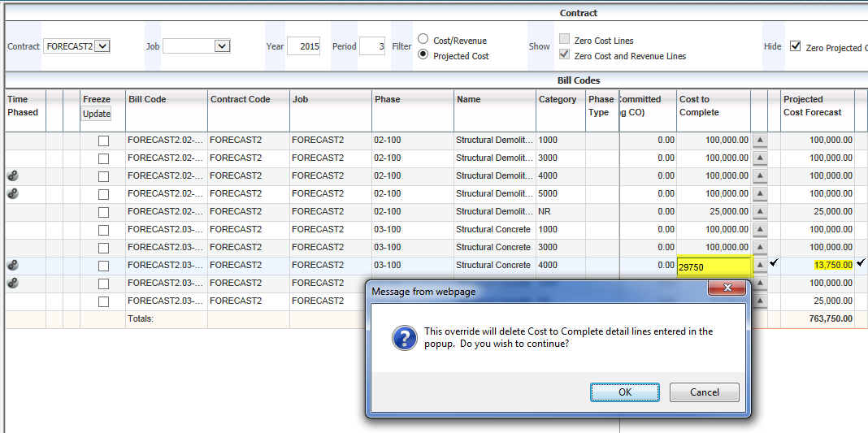Open cost detail arrow for Structural Concrete 4000
The width and height of the screenshot is (868, 433).
coord(760,266)
